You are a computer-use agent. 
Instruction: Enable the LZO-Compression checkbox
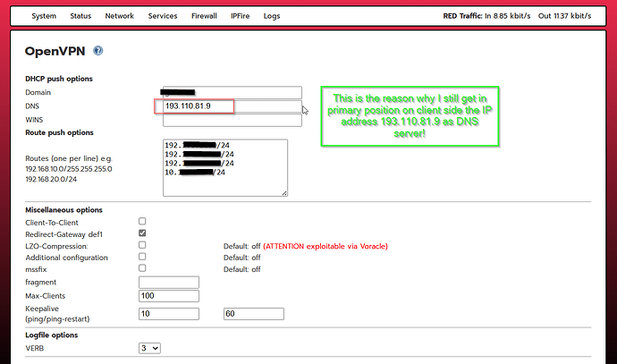tap(142, 245)
